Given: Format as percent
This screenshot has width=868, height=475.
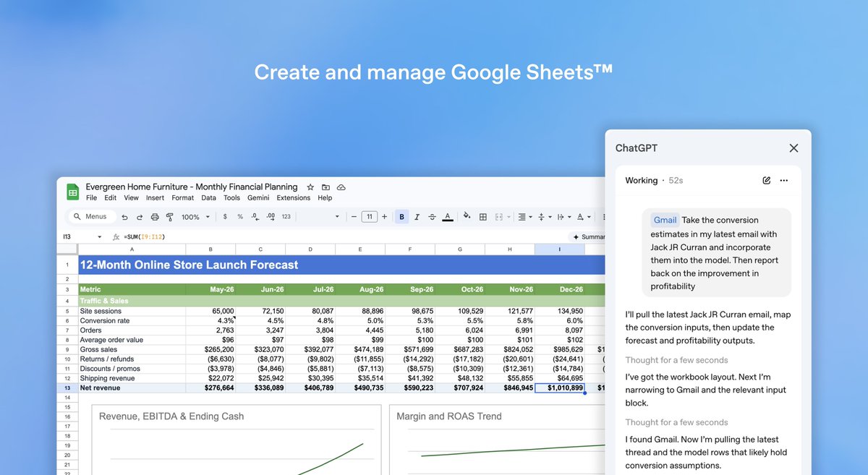Looking at the screenshot, I should (240, 217).
